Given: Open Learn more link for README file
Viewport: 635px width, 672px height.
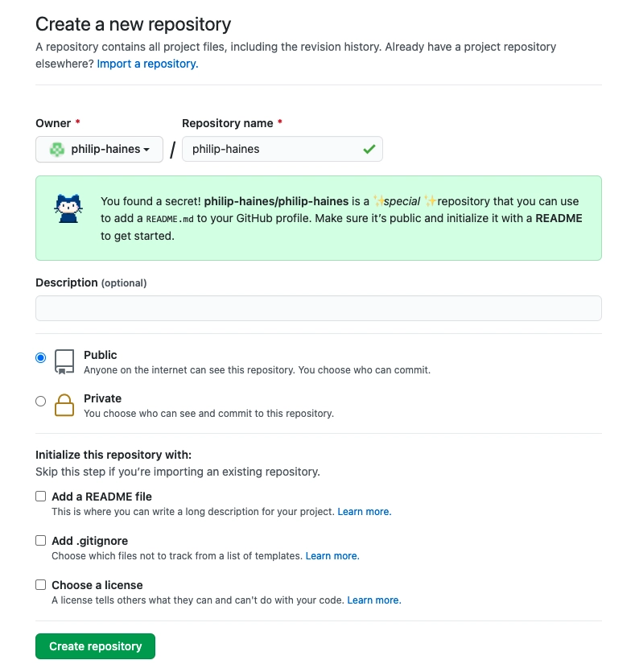Looking at the screenshot, I should (x=365, y=512).
